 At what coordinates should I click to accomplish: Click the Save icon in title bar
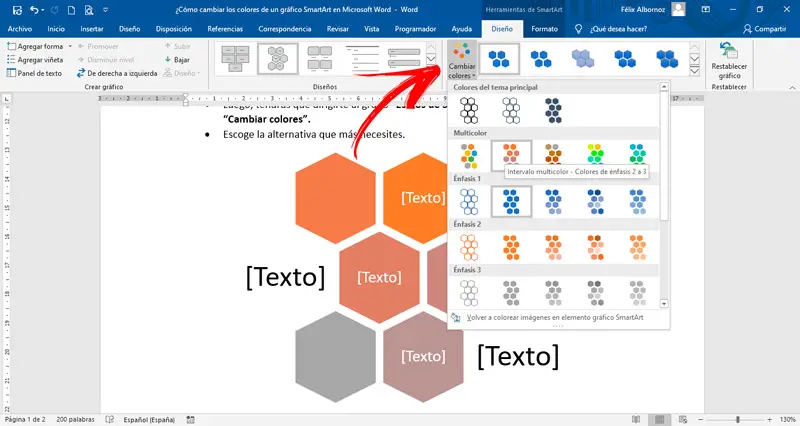tap(17, 10)
